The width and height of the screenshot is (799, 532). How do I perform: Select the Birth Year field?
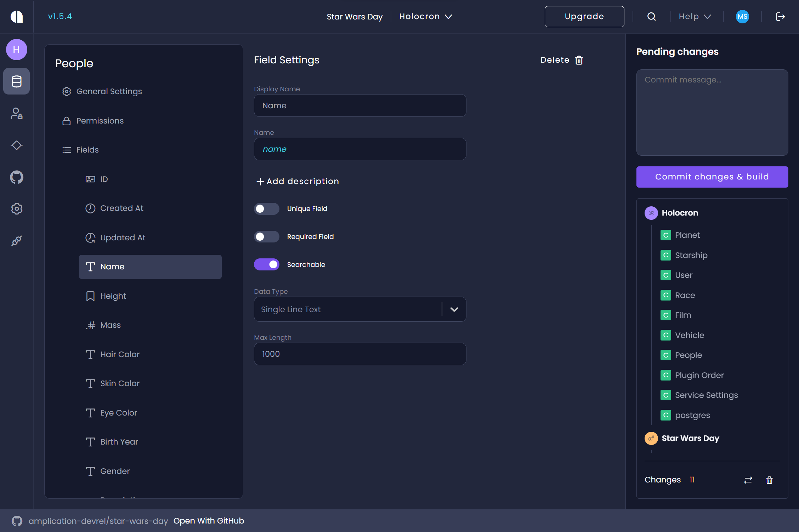click(150, 442)
